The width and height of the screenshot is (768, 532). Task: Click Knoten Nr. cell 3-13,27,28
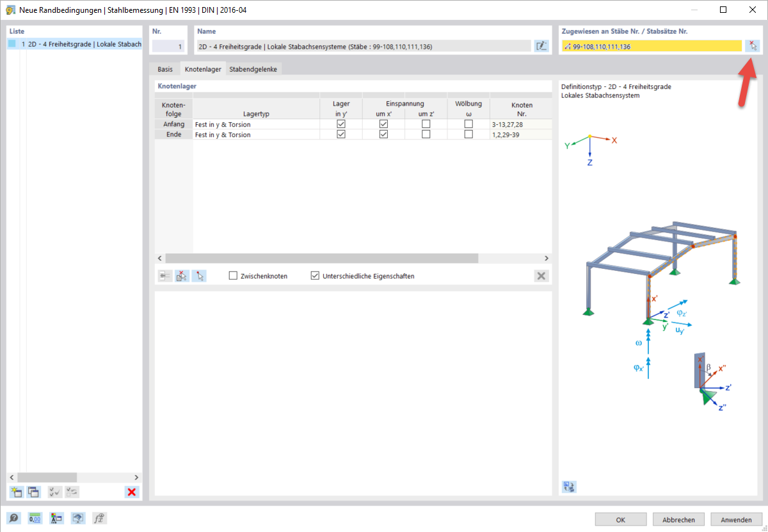[520, 124]
